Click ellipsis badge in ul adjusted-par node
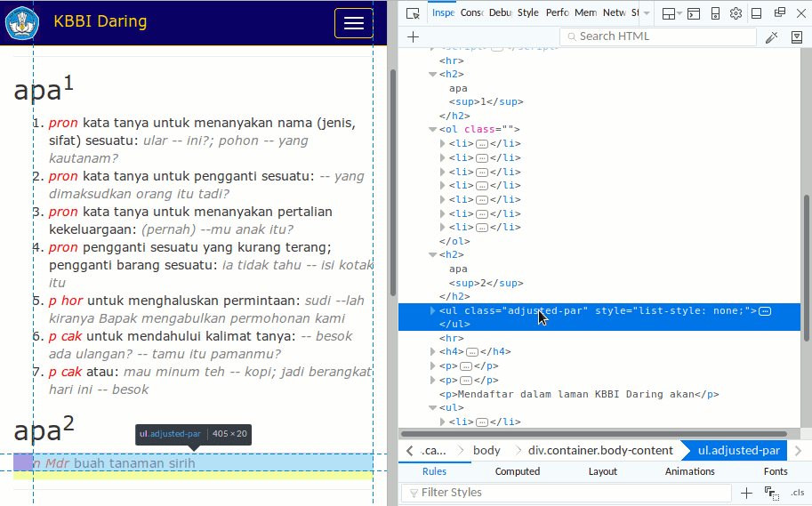Image resolution: width=812 pixels, height=506 pixels. tap(765, 311)
